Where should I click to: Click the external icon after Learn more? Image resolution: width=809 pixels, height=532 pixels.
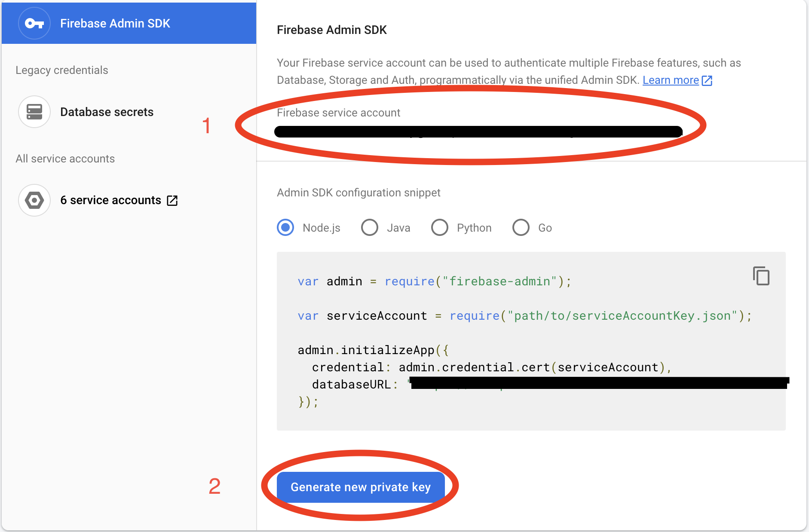click(707, 80)
